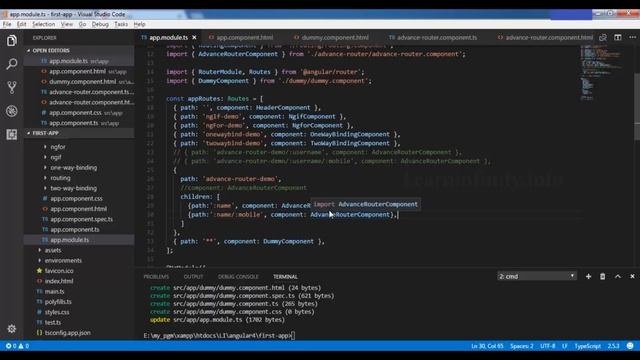The height and width of the screenshot is (360, 640).
Task: Close the terminal panel
Action: point(632,276)
